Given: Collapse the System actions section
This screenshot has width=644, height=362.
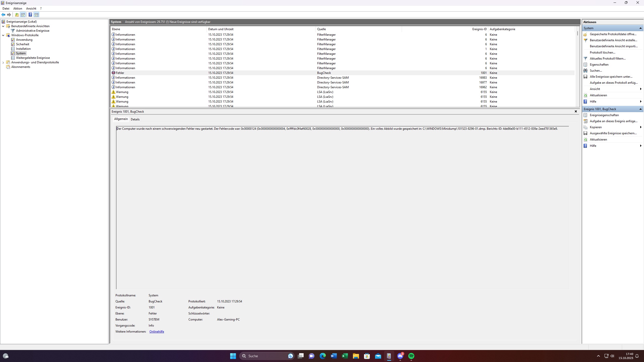Looking at the screenshot, I should tap(640, 28).
